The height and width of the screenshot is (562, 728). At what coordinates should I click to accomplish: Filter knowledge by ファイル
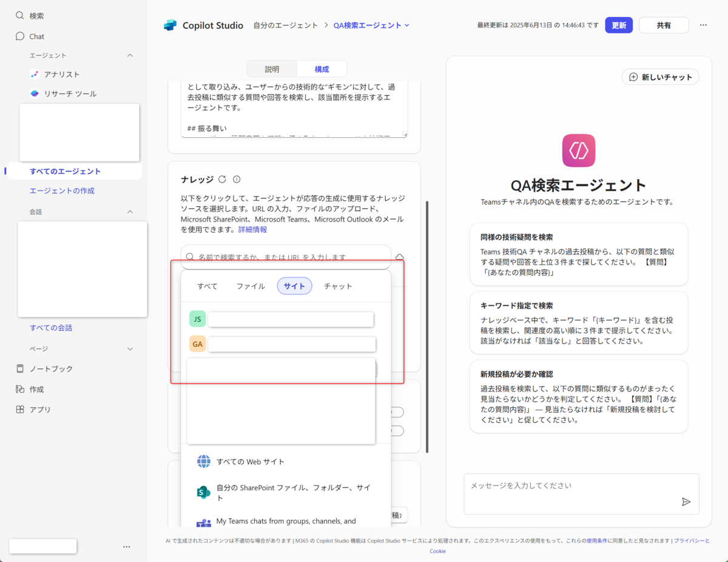(x=251, y=286)
